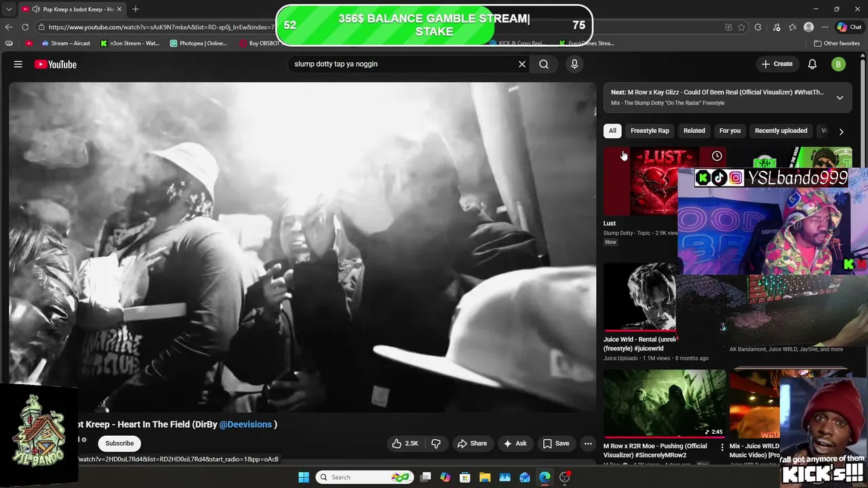Viewport: 868px width, 488px height.
Task: Open more actions under the video
Action: (x=588, y=443)
